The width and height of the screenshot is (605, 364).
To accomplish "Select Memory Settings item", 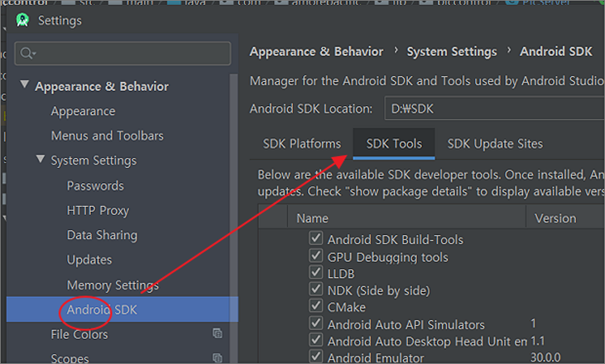I will pos(112,285).
